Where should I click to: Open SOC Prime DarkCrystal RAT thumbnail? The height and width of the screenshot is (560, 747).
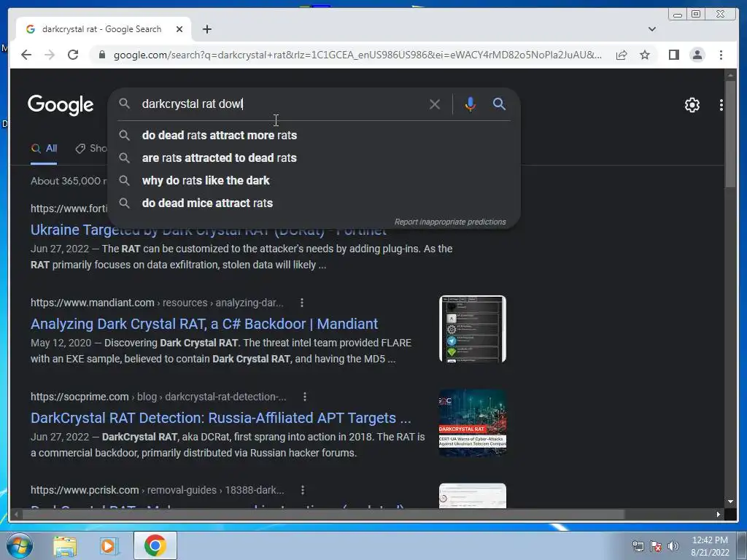473,423
